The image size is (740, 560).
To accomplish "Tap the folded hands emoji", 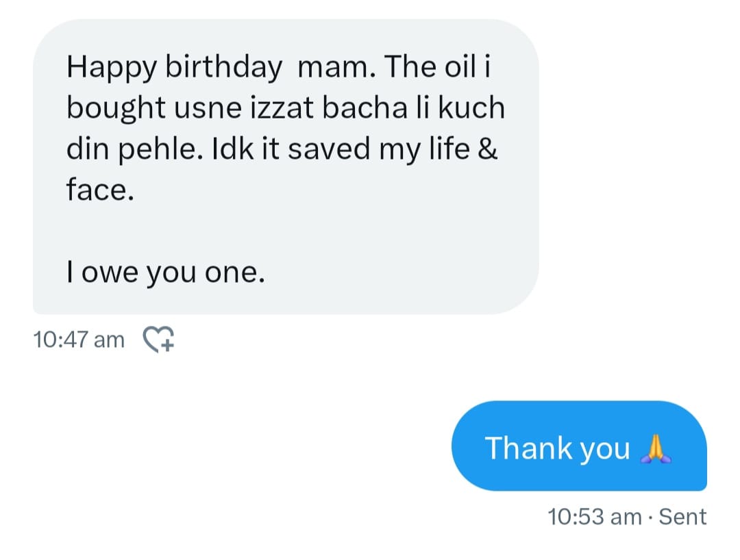I will (x=655, y=448).
